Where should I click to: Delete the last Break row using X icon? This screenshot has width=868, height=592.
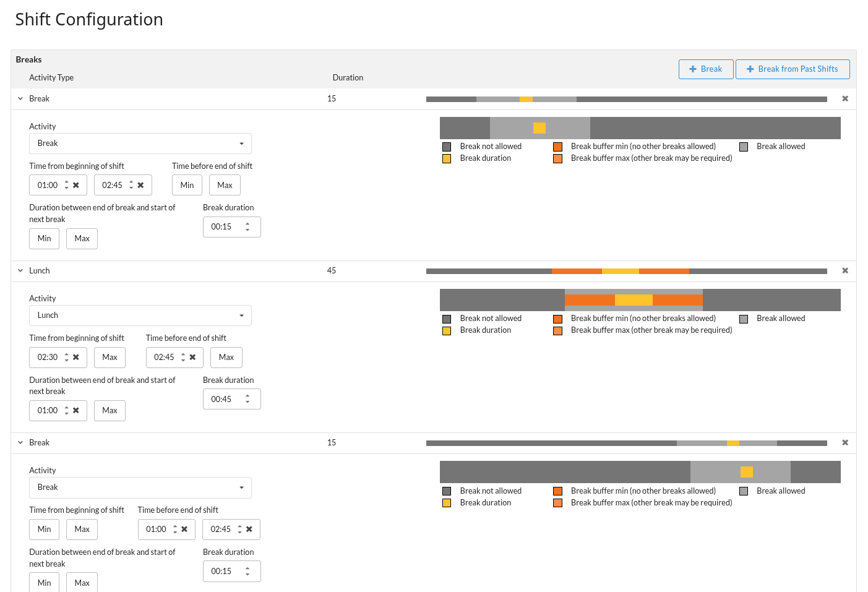tap(845, 443)
